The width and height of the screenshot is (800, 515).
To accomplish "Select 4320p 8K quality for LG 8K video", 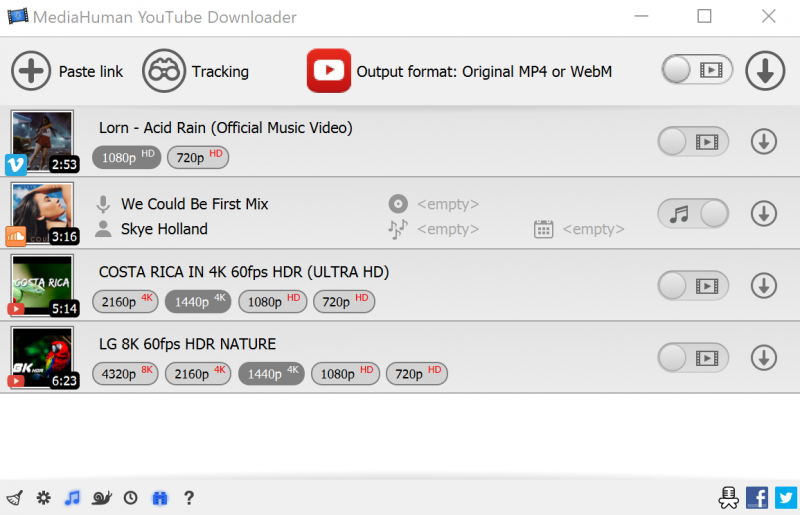I will [125, 374].
